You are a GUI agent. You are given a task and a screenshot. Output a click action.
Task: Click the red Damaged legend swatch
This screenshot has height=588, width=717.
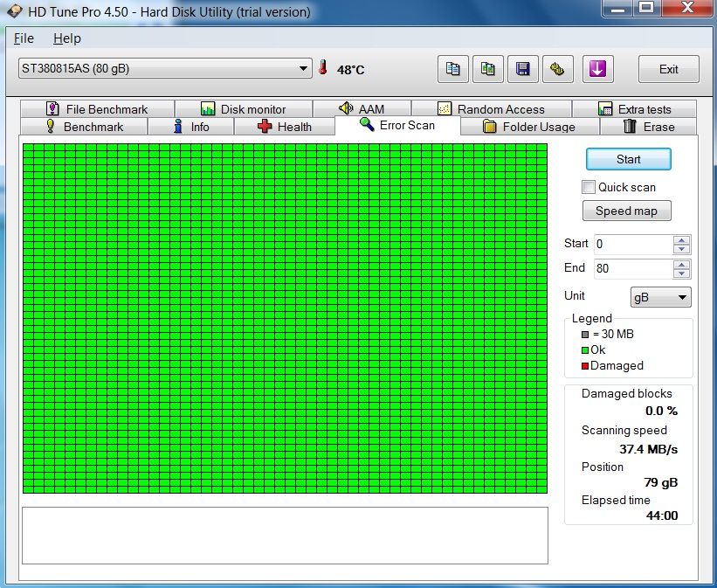coord(585,366)
